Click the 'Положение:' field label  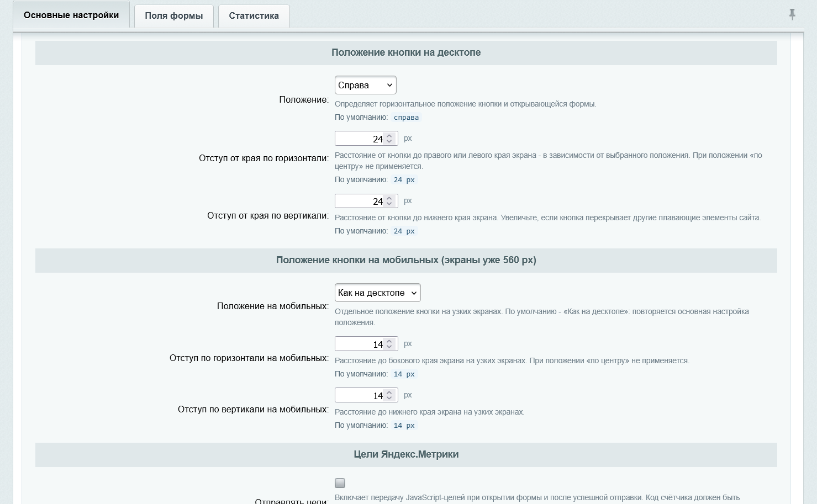(x=304, y=100)
